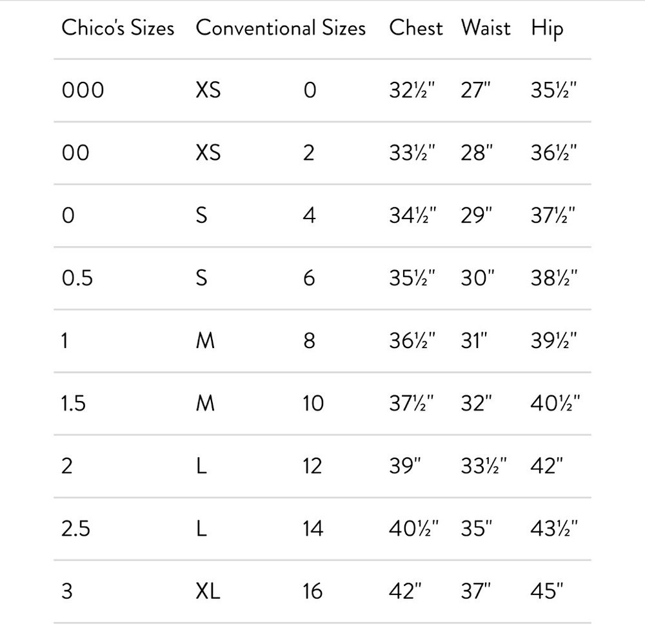Select the Waist column header

[486, 28]
